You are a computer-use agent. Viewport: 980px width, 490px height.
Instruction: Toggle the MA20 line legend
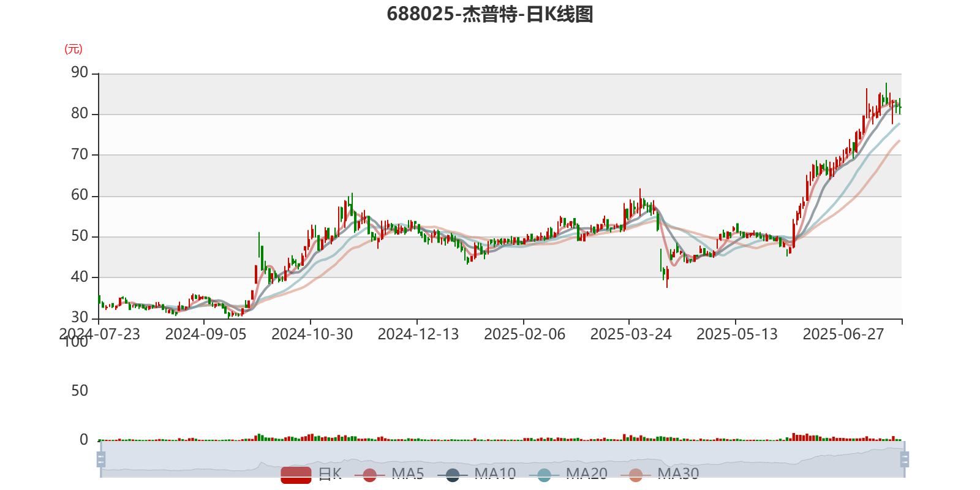click(568, 474)
